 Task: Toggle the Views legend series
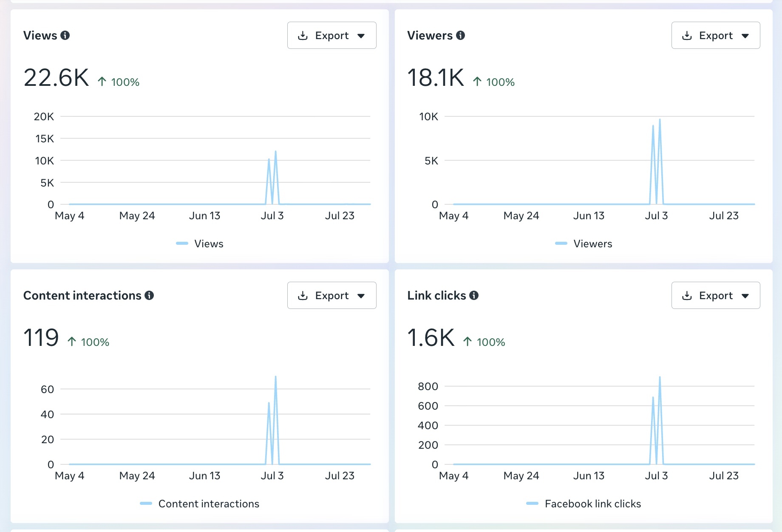click(x=200, y=243)
